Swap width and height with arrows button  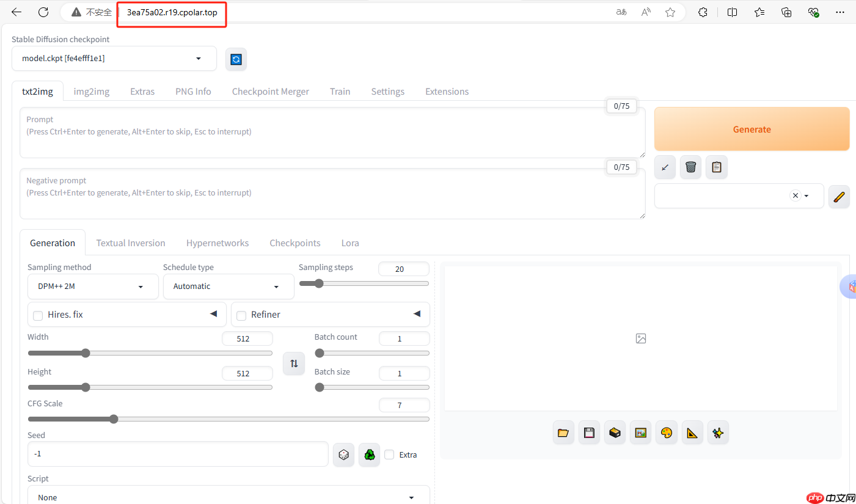click(294, 363)
